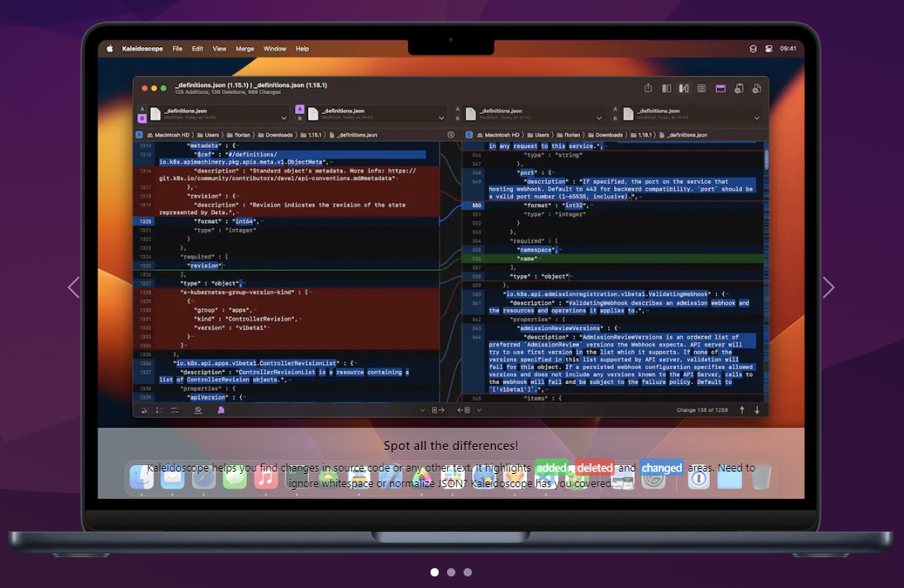Click copy-to-right merge arrow icon

pos(439,410)
